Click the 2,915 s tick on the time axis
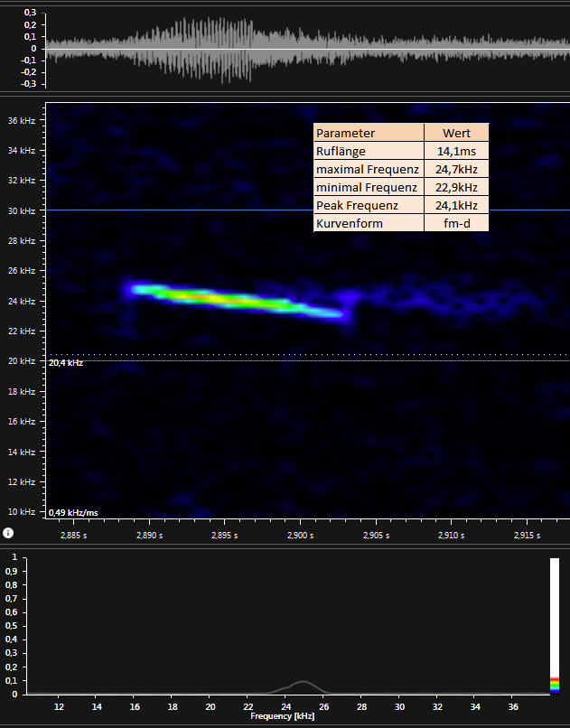Viewport: 570px width, 728px height. [x=526, y=536]
